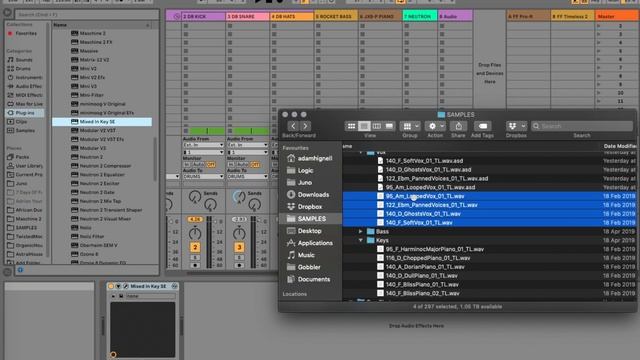Open DB SNARE Audio From dropdown
Image resolution: width=640 pixels, height=360 pixels.
247,145
